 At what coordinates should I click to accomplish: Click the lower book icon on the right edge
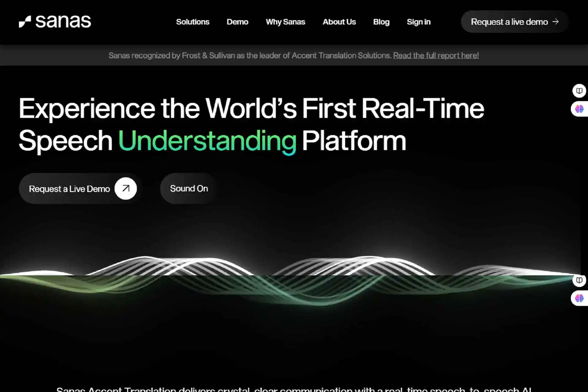[579, 280]
